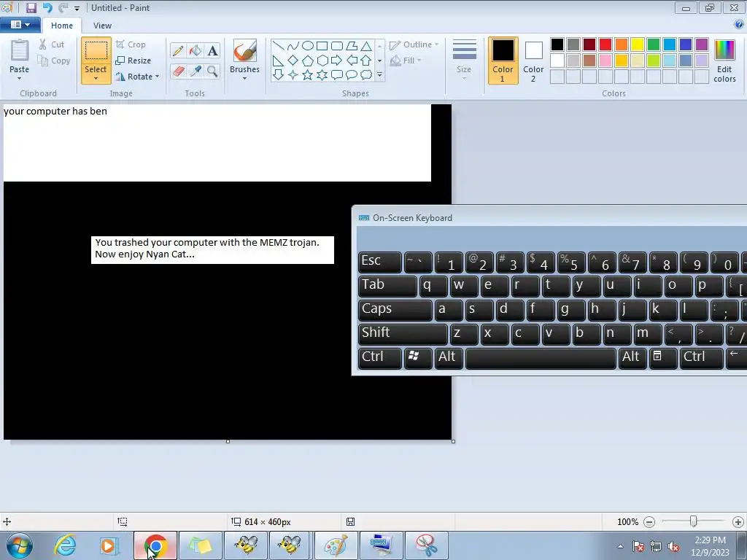Undo the last action
Viewport: 747px width, 560px height.
pyautogui.click(x=47, y=7)
